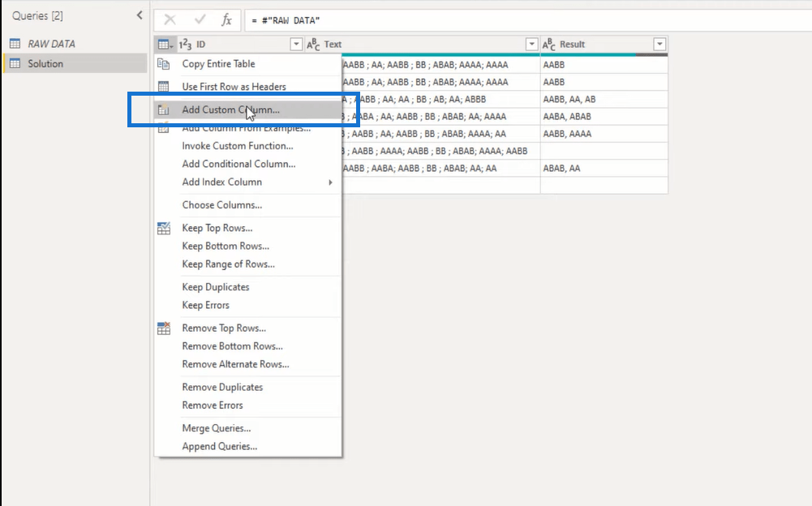
Task: Click the Text cell ending 'AA; ABBB'
Action: (440, 100)
